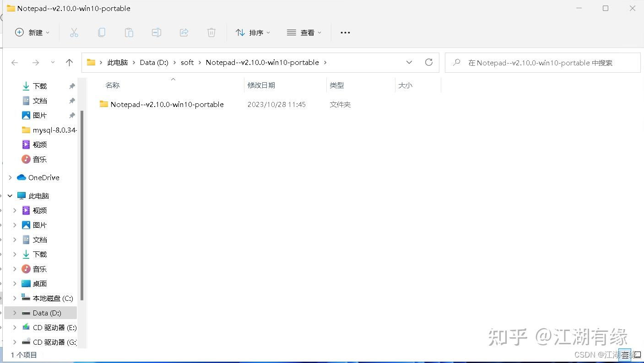
Task: Select the Rename icon
Action: pos(156,32)
